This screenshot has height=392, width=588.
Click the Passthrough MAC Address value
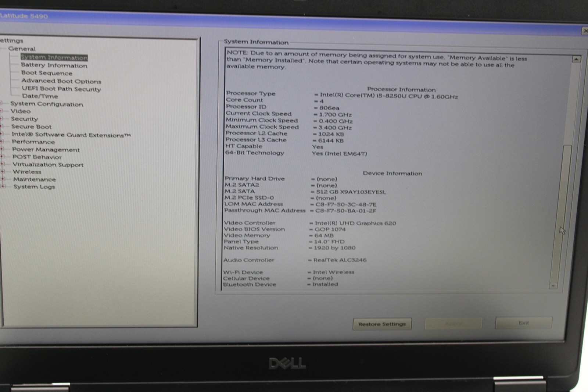[x=346, y=211]
